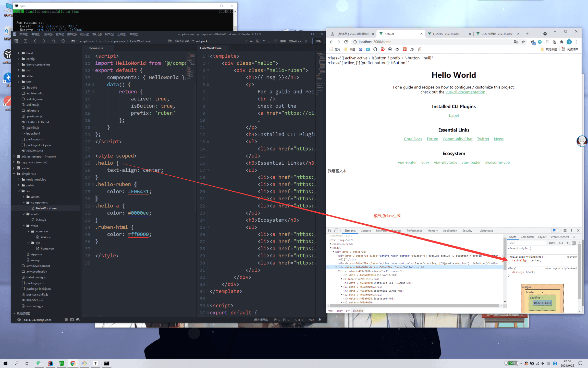Toggle device toolbar icon in DevTools
The image size is (588, 368).
[336, 231]
